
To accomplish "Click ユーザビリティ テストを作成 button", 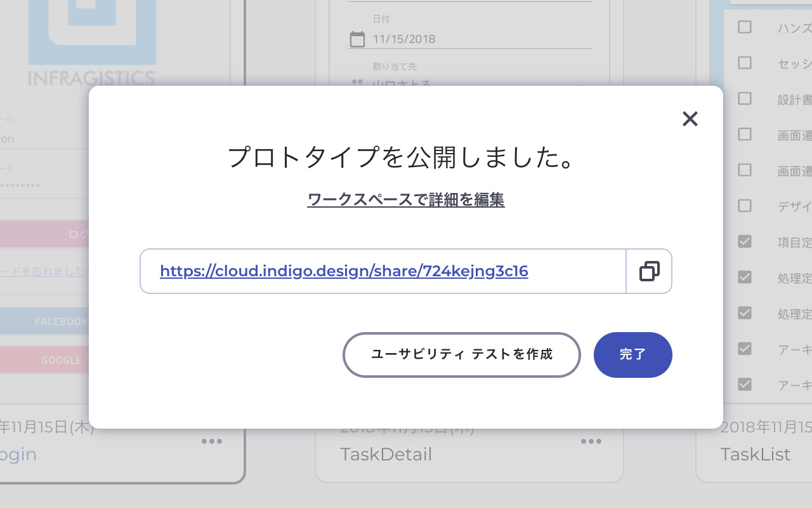I will (461, 354).
